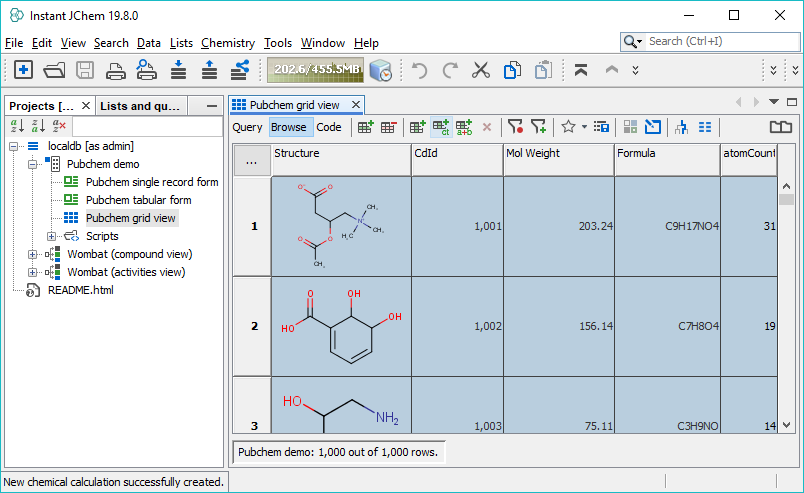The image size is (804, 493).
Task: Open Pubchem single record form
Action: point(151,182)
